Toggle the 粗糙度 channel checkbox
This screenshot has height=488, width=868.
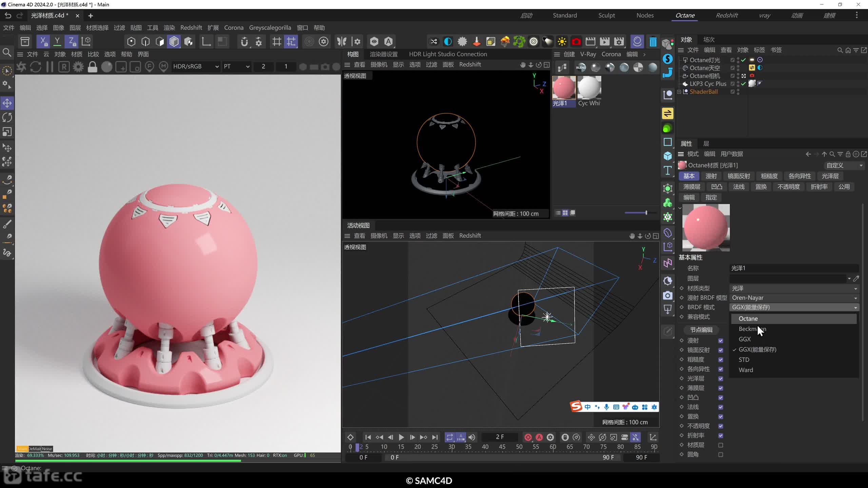pyautogui.click(x=721, y=360)
